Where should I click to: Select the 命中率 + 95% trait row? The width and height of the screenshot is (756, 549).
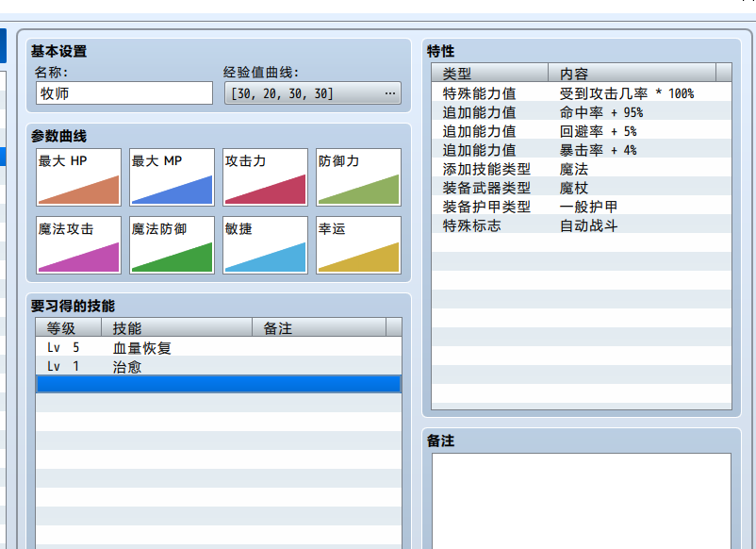click(582, 112)
